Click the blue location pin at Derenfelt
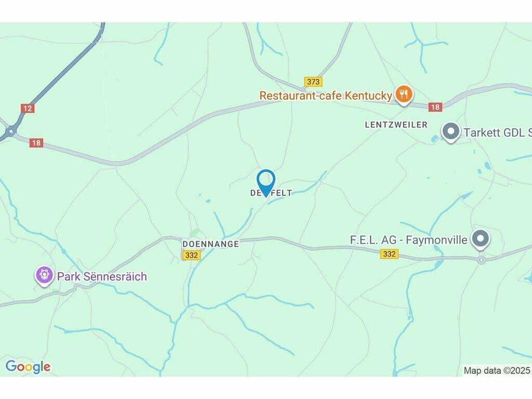 click(266, 182)
